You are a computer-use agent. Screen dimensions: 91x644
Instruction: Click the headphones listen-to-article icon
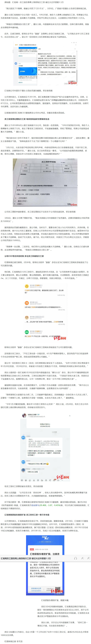click(x=75, y=558)
